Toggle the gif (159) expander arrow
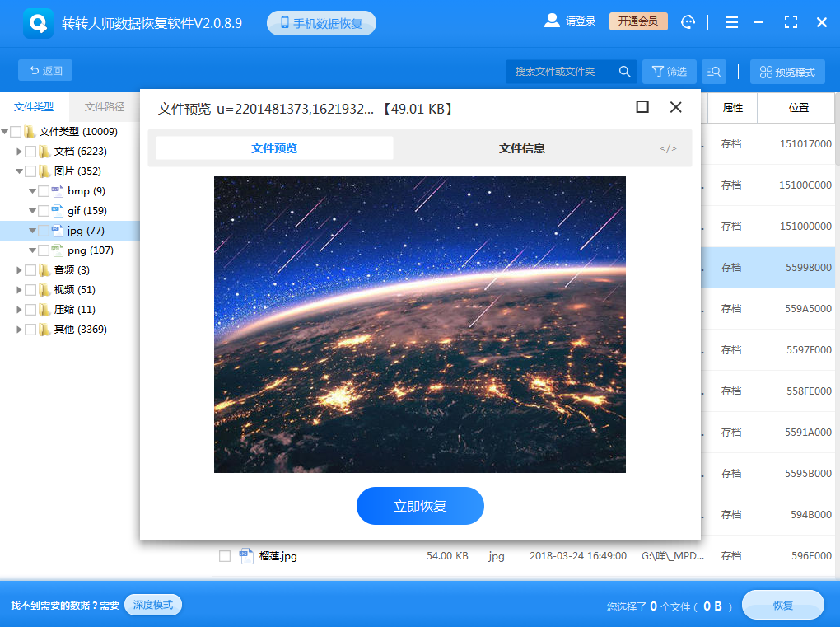Viewport: 840px width, 627px height. 33,211
